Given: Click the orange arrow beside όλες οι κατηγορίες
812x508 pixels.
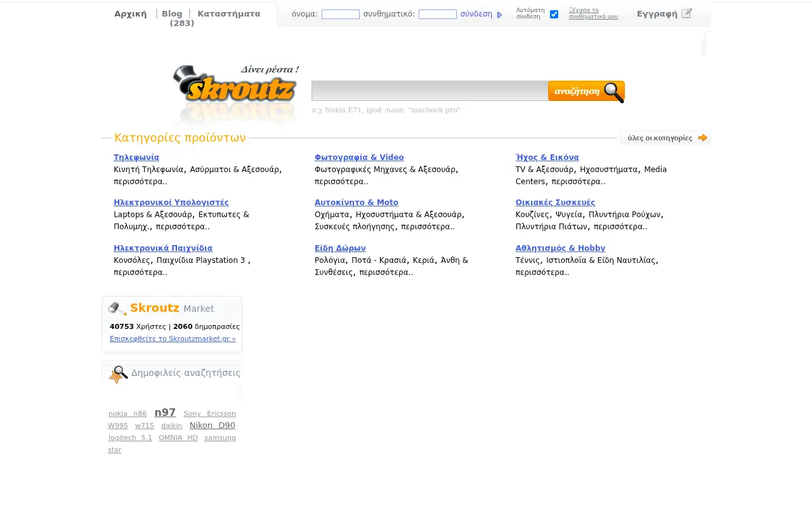Looking at the screenshot, I should [702, 138].
